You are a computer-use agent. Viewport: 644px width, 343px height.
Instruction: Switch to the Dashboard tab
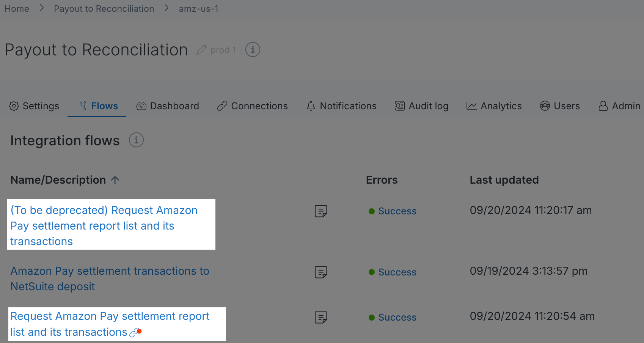(x=168, y=106)
